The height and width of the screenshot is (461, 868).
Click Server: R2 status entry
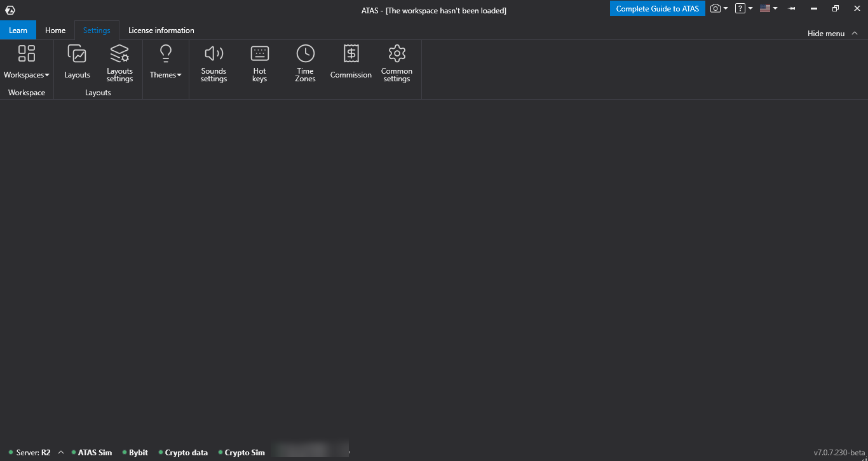(x=30, y=453)
